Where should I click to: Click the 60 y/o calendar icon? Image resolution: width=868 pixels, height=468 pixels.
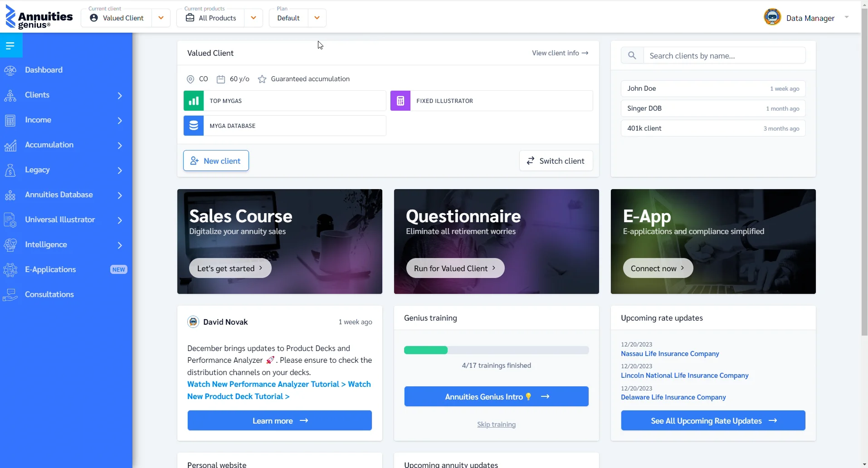click(221, 79)
